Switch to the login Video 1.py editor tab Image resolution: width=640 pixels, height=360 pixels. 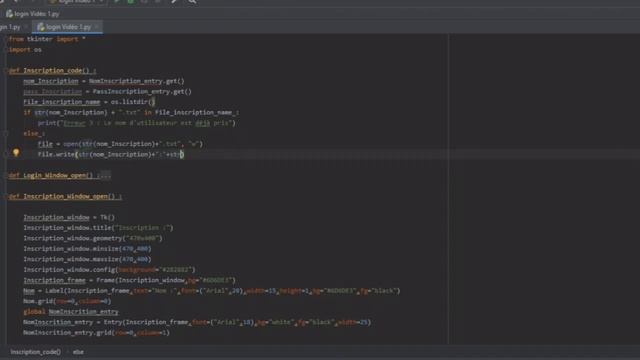68,27
